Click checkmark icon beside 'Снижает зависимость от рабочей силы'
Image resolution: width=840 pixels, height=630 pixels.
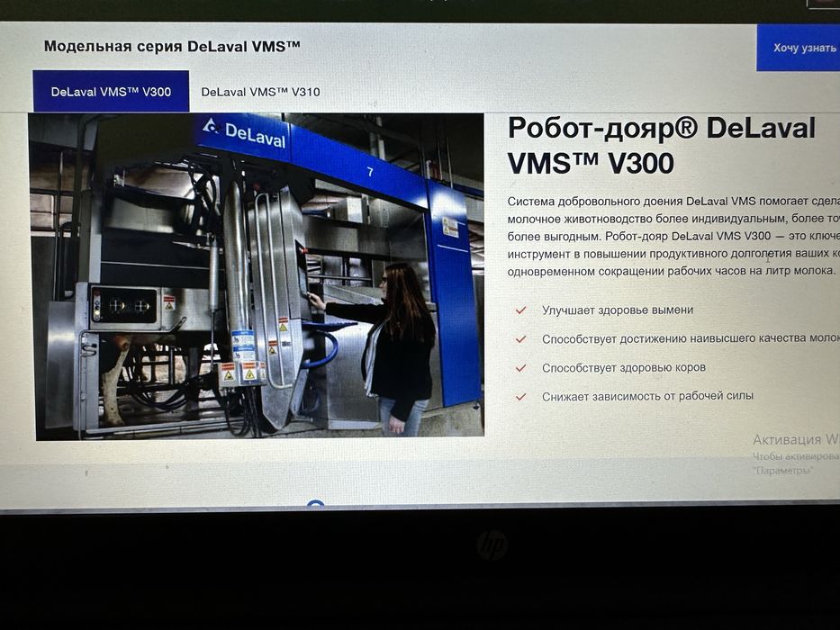[520, 397]
